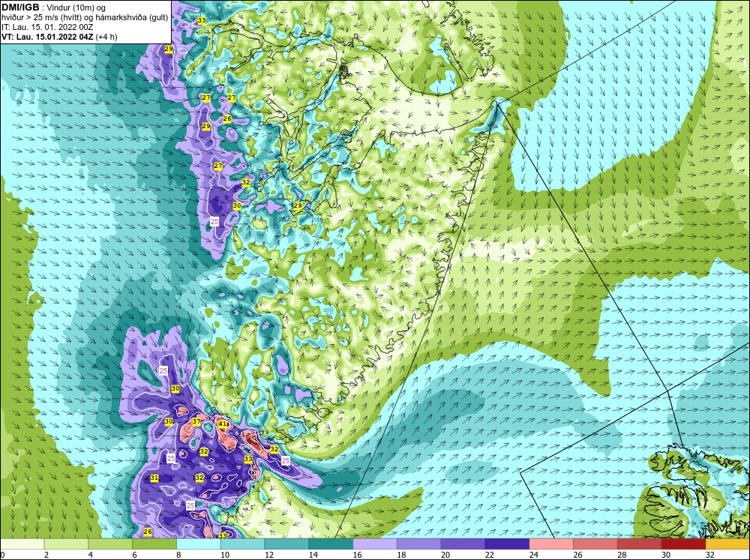This screenshot has width=750, height=560.
Task: Click the 'DMI/IGB : Vindur (10m) og' title line
Action: click(53, 7)
